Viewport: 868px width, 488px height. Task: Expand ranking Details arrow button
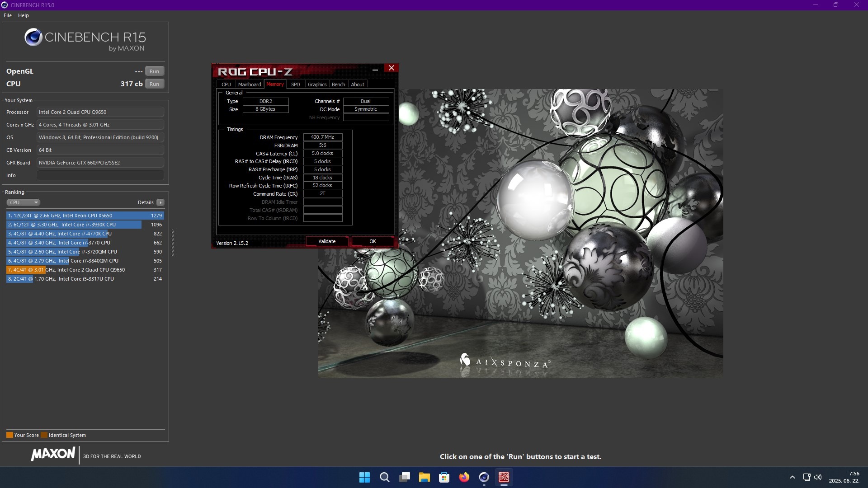(x=160, y=202)
